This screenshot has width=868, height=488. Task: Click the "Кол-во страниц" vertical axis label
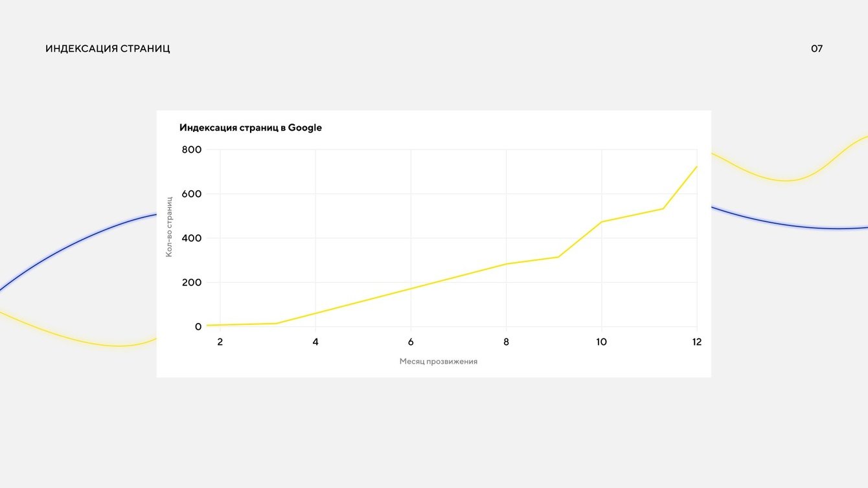click(169, 227)
